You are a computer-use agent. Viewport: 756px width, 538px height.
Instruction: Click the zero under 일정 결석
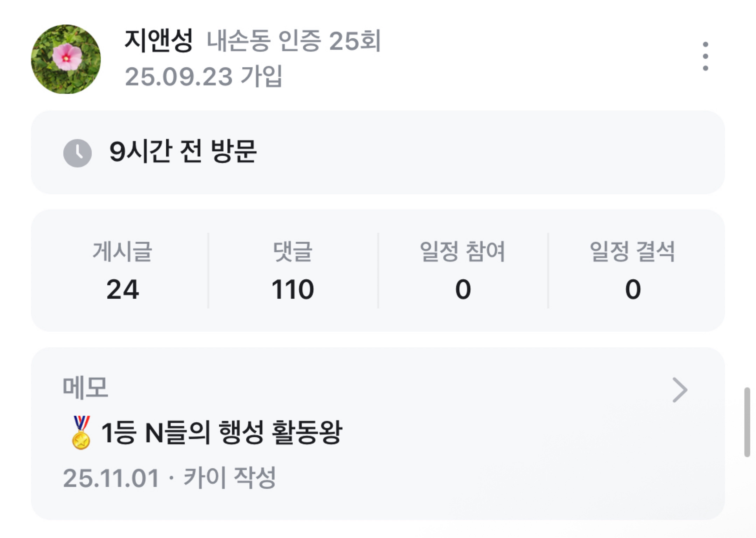pos(633,289)
